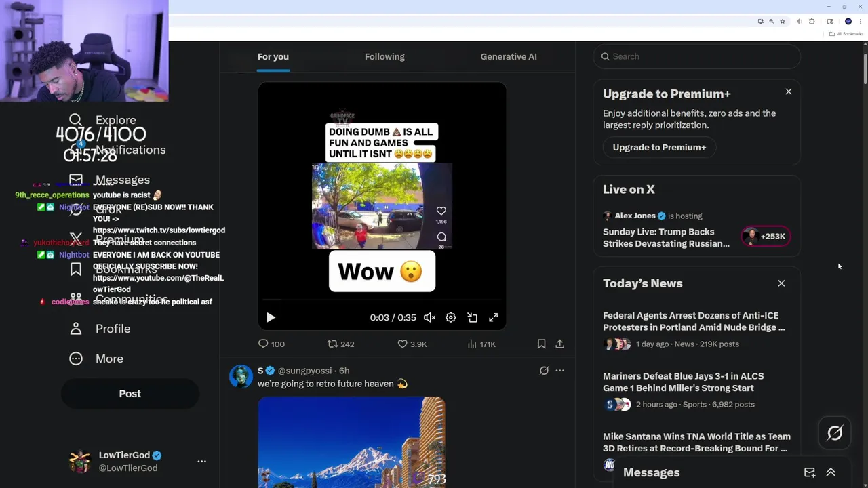Image resolution: width=868 pixels, height=488 pixels.
Task: Open floating Grok button
Action: click(835, 433)
